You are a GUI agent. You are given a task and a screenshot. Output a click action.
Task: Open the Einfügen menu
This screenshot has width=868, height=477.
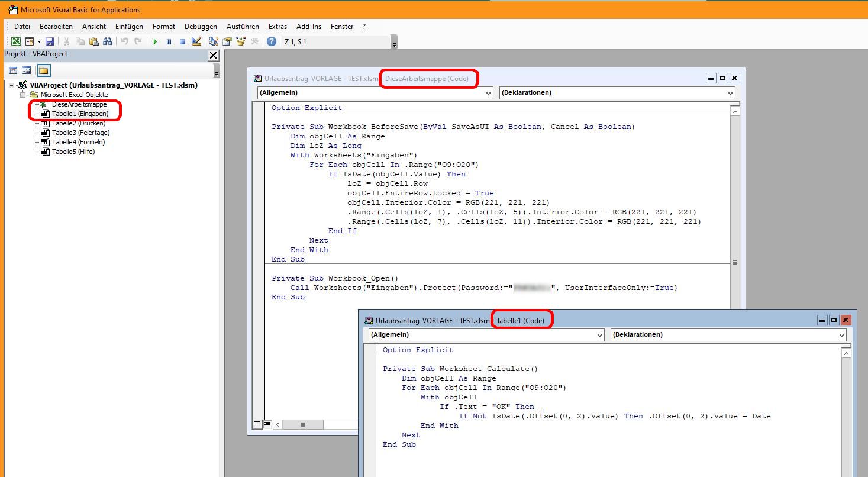129,27
